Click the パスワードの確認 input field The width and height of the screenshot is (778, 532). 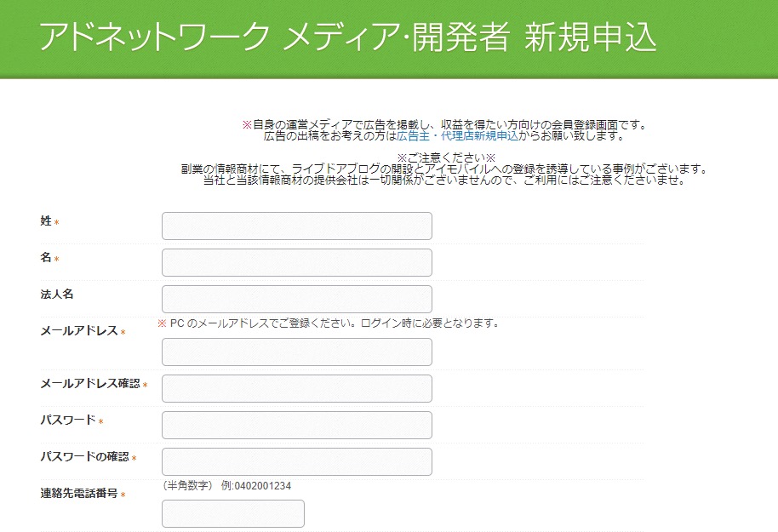click(x=296, y=461)
